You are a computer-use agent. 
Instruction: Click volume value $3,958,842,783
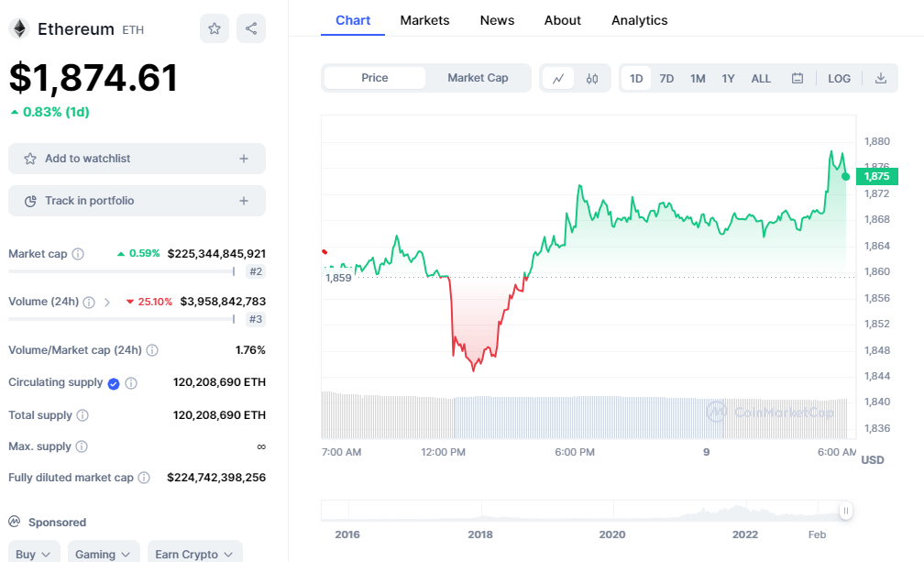pyautogui.click(x=223, y=302)
